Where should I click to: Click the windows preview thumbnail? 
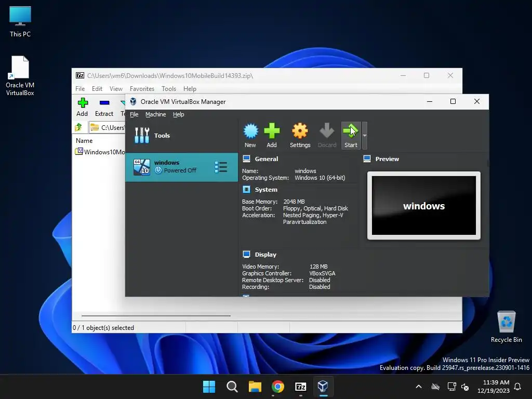(x=424, y=205)
